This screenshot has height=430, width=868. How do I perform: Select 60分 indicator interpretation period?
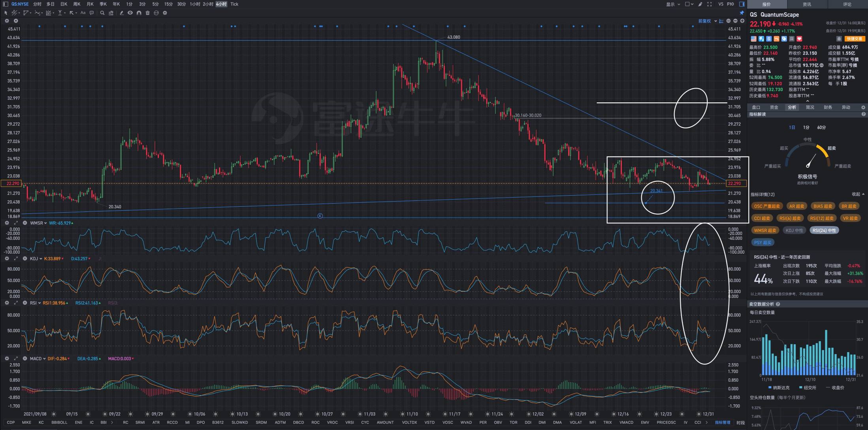click(821, 127)
